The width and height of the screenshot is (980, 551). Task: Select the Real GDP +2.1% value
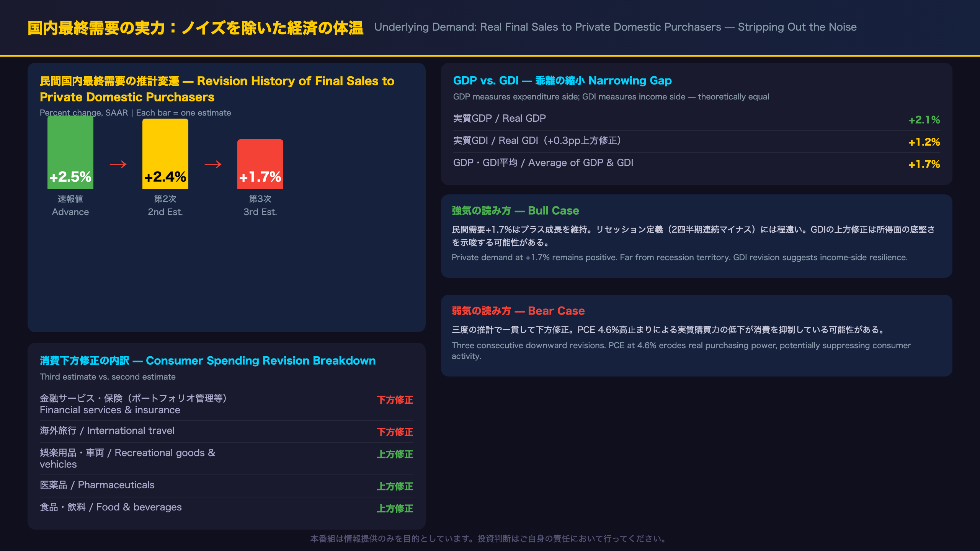pyautogui.click(x=924, y=120)
